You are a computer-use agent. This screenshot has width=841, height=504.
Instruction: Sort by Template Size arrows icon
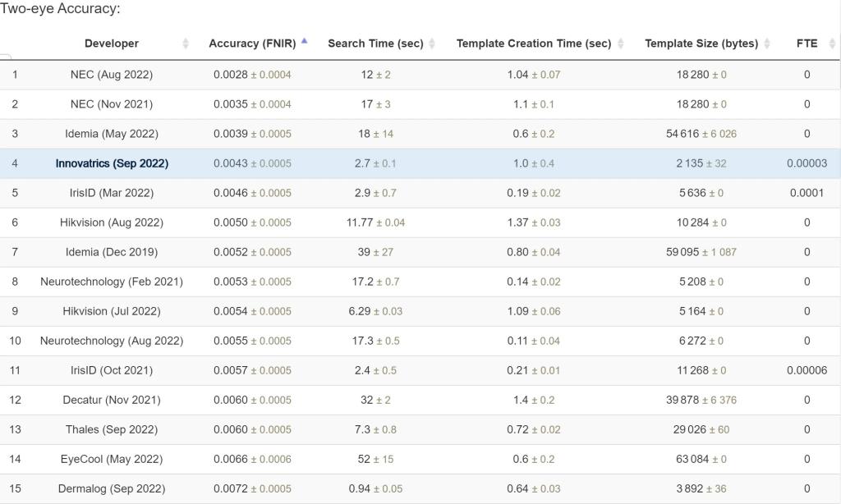pos(767,44)
